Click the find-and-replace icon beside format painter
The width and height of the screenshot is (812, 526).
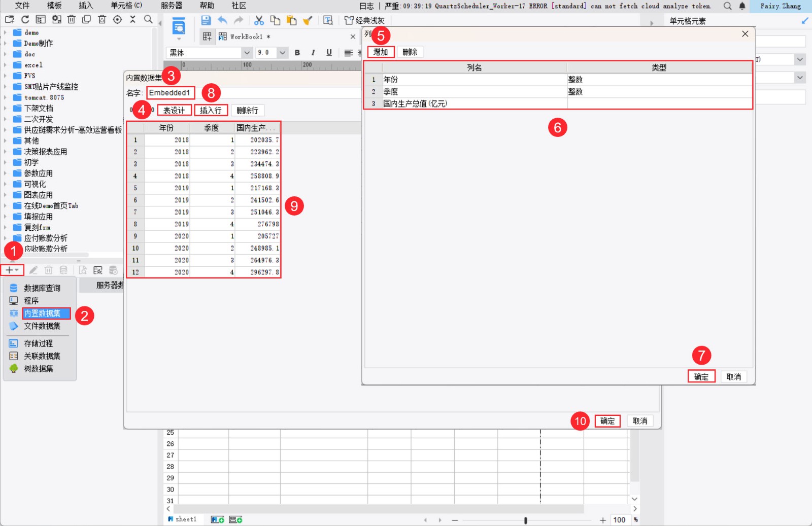[328, 20]
